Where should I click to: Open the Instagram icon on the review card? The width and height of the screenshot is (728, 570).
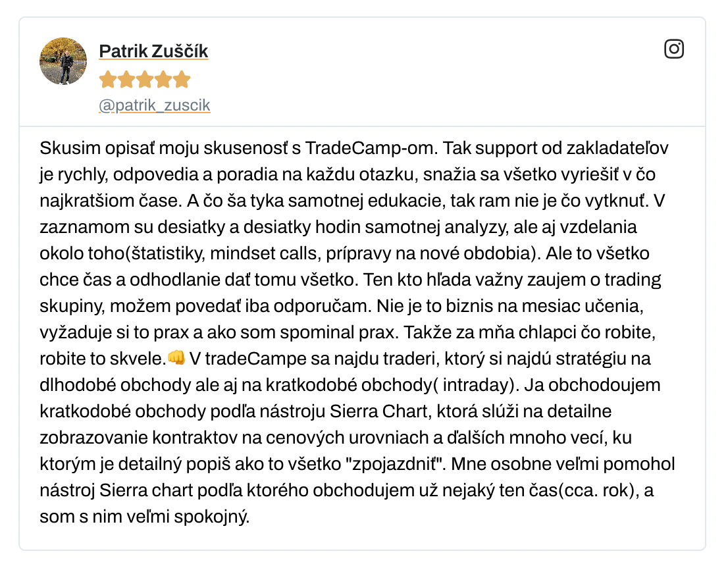point(673,49)
